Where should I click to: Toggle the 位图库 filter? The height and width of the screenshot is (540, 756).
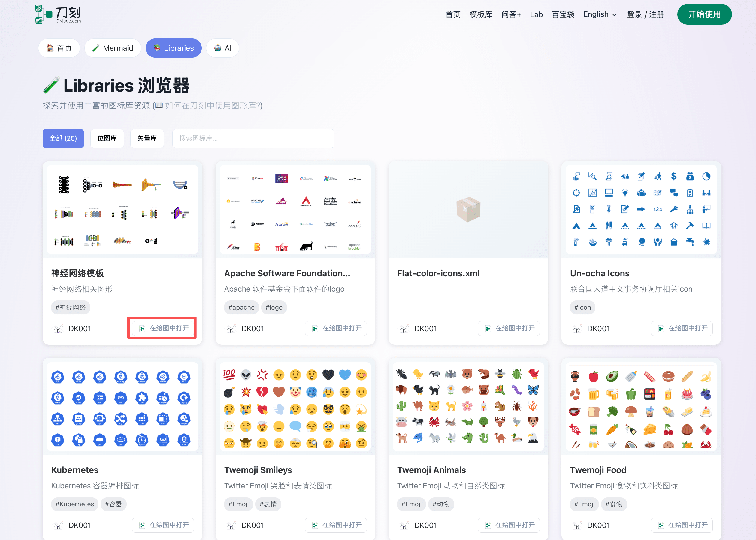tap(107, 139)
